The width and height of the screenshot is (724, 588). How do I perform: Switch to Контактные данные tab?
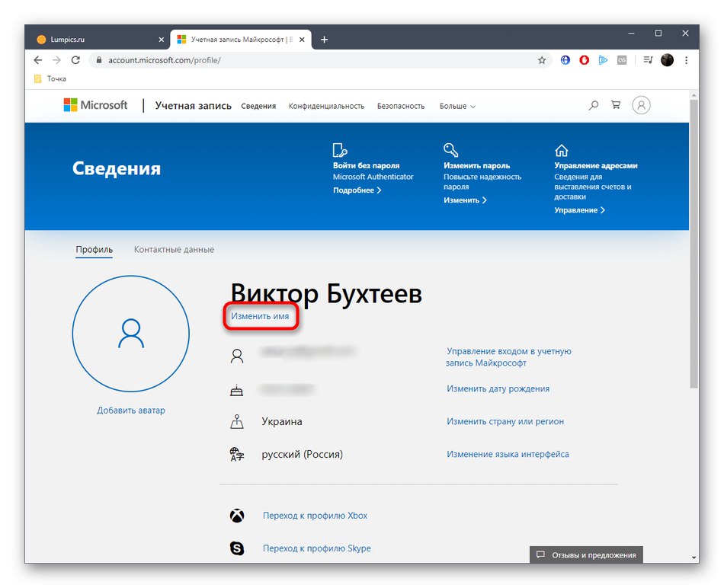[x=174, y=250]
